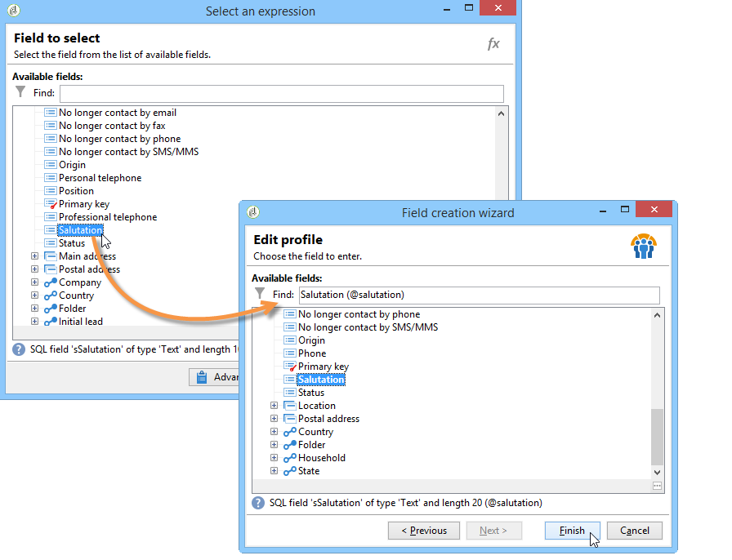
Task: Click the Primary key icon in Select an expression
Action: click(x=51, y=204)
